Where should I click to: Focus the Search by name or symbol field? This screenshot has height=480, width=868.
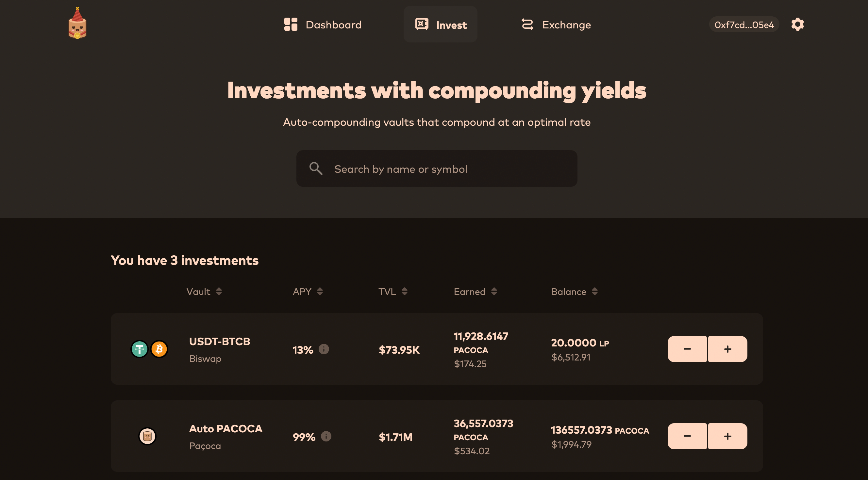point(437,168)
